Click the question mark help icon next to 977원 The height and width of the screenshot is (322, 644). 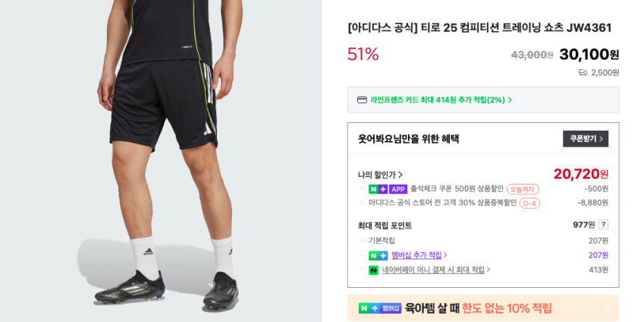(x=603, y=225)
